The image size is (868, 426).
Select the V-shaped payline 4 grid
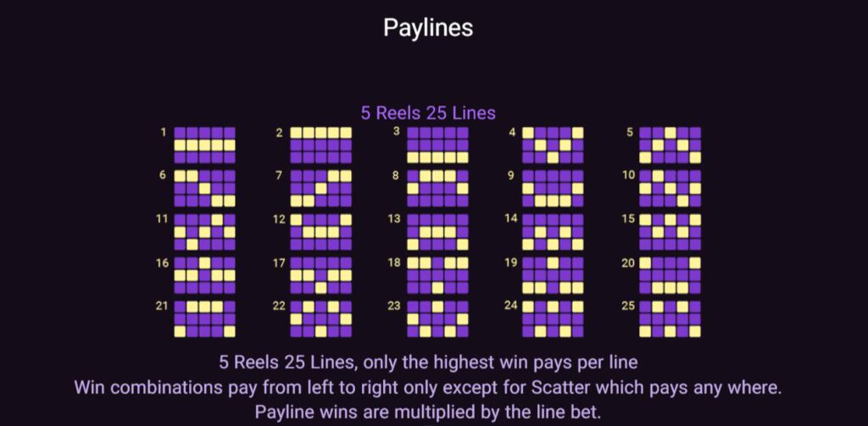(x=554, y=145)
